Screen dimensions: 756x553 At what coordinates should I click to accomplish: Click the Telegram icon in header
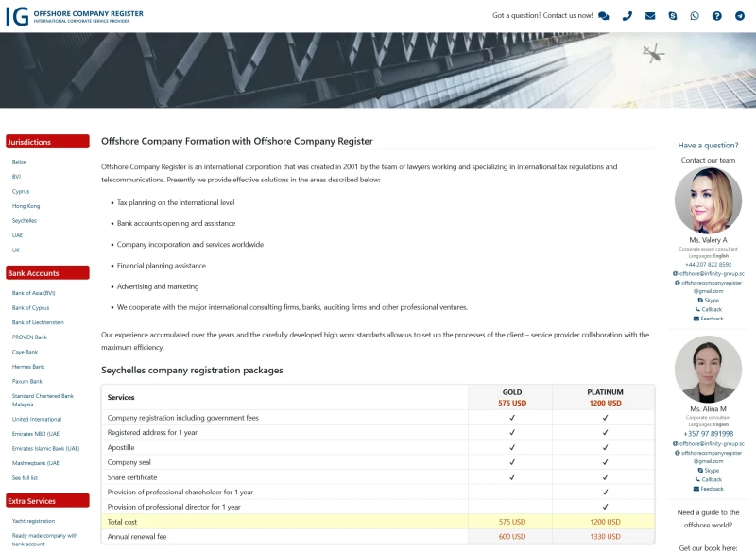[740, 16]
